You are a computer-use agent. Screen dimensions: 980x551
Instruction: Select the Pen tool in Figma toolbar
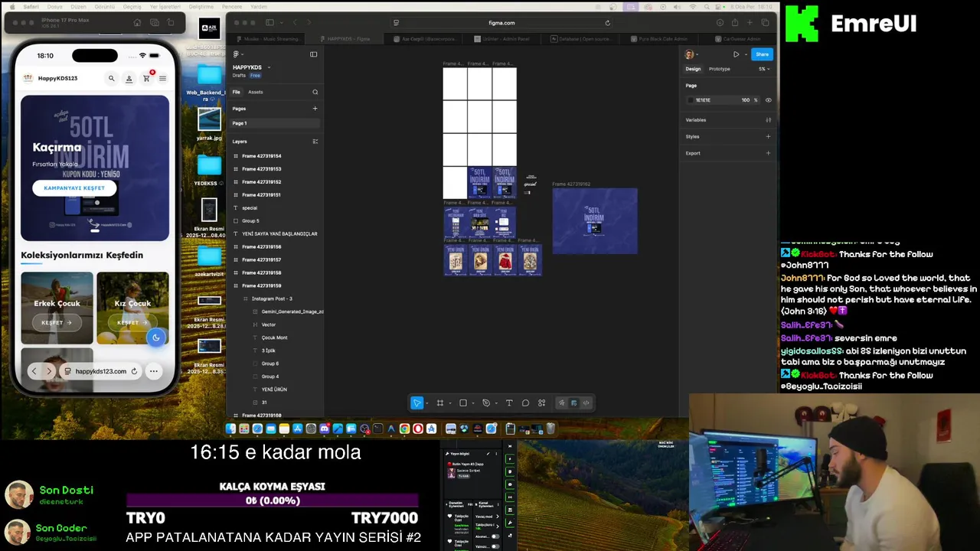tap(485, 403)
